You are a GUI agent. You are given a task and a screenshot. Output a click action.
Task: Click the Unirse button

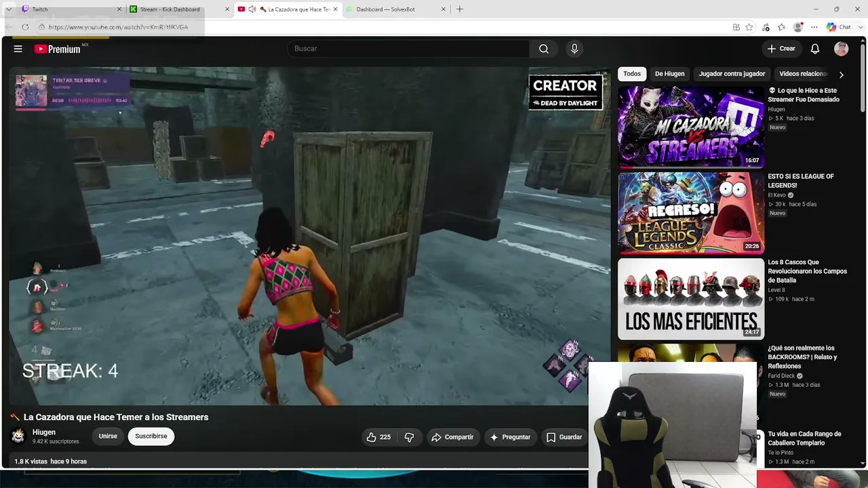point(108,436)
